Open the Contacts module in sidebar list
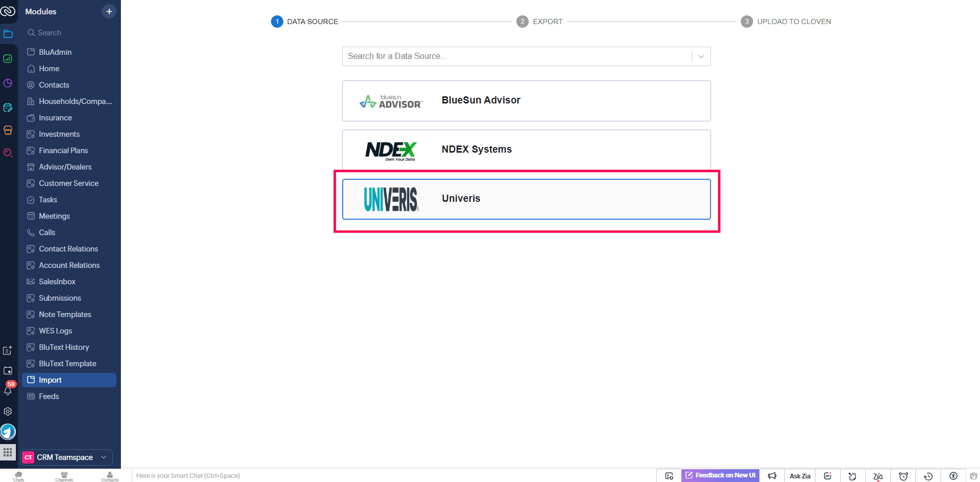 coord(69,85)
